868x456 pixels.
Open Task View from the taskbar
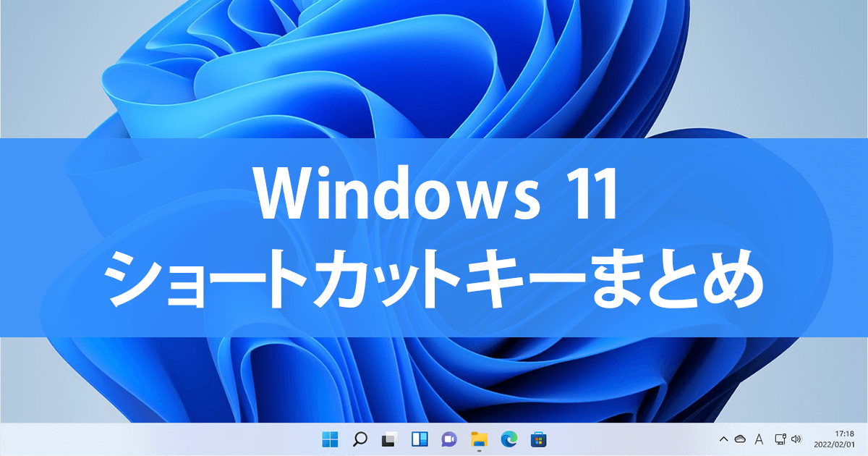(390, 439)
